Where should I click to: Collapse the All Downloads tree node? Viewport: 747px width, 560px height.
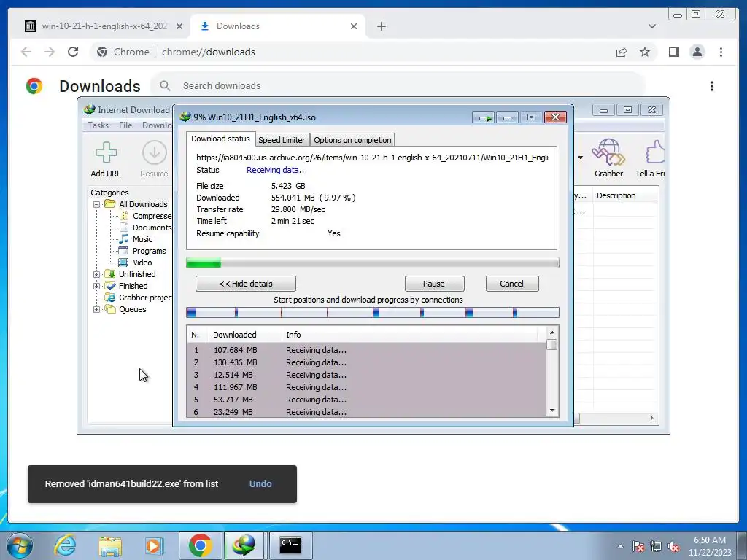pyautogui.click(x=97, y=204)
